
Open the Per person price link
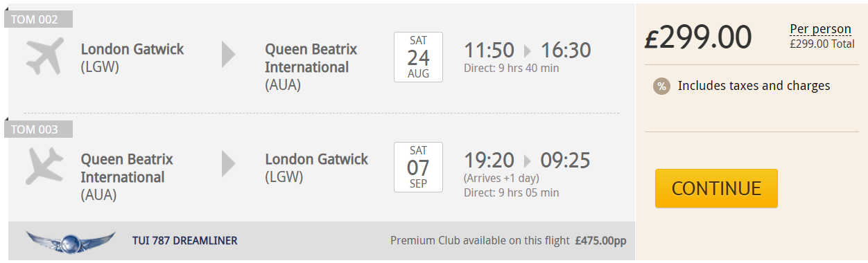[x=820, y=29]
